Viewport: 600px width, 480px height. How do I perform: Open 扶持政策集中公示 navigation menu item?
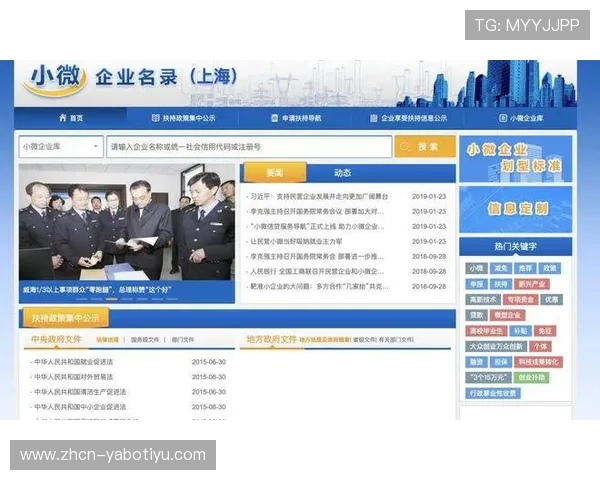[x=183, y=118]
